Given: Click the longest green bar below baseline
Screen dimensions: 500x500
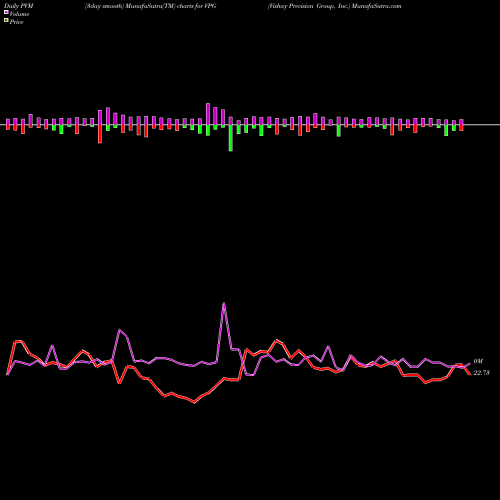Looking at the screenshot, I should [x=231, y=138].
